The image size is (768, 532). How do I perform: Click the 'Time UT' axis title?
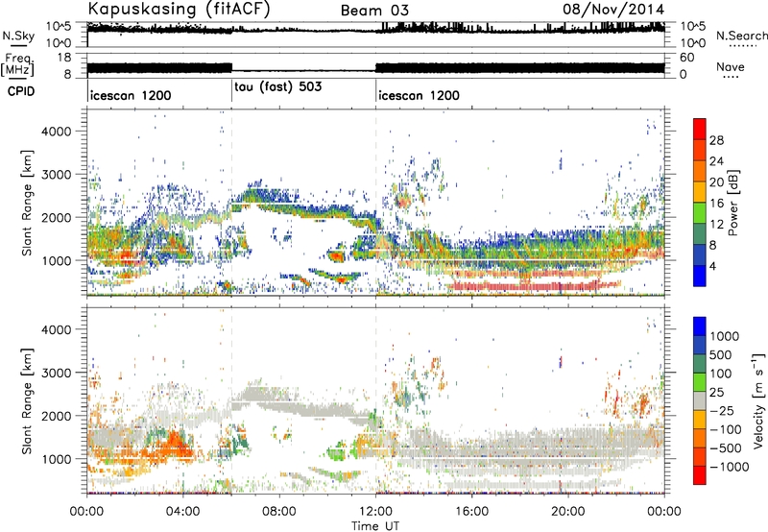375,525
